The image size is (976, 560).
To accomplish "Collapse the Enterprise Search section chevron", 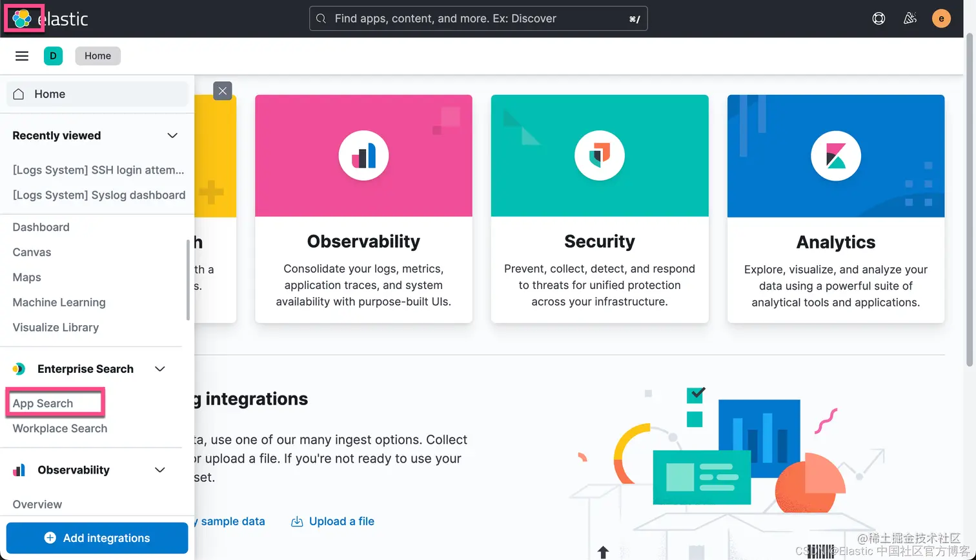I will [x=160, y=369].
